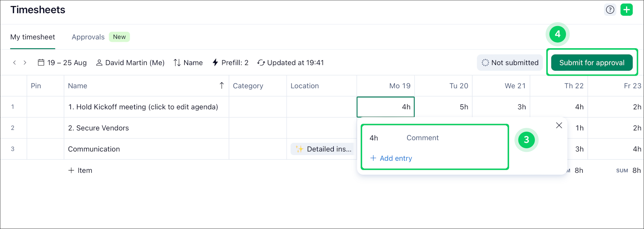Open the Prefill: 2 setting
Viewport: 644px width, 229px height.
pos(230,63)
